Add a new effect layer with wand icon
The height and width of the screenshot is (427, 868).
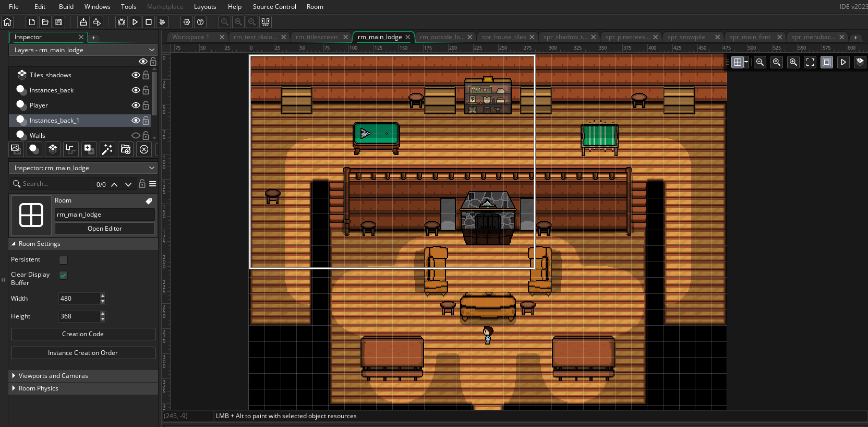(x=107, y=149)
